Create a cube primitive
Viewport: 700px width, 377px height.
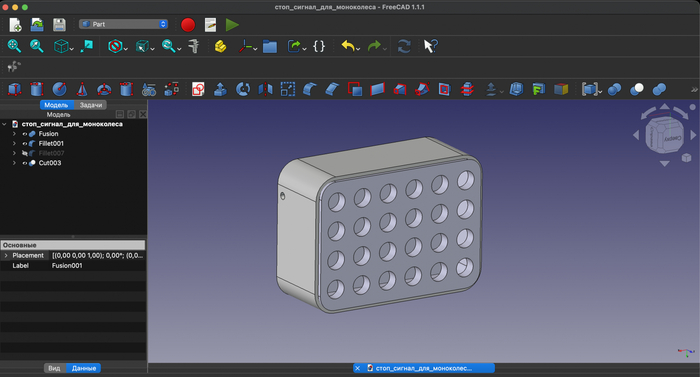14,89
